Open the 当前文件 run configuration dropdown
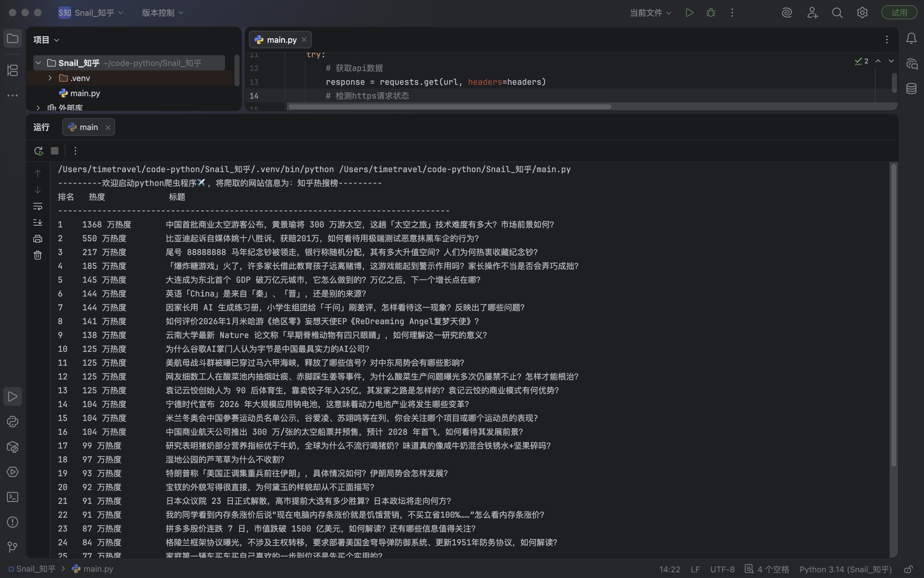 (x=651, y=13)
